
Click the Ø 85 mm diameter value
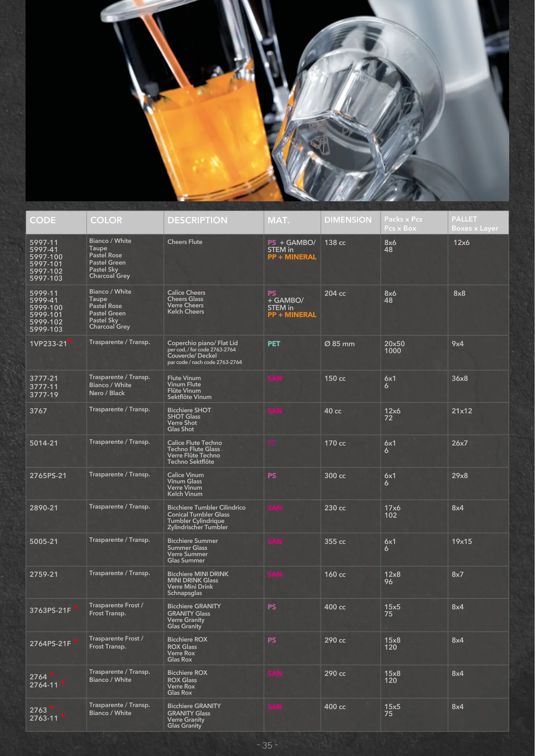339,344
